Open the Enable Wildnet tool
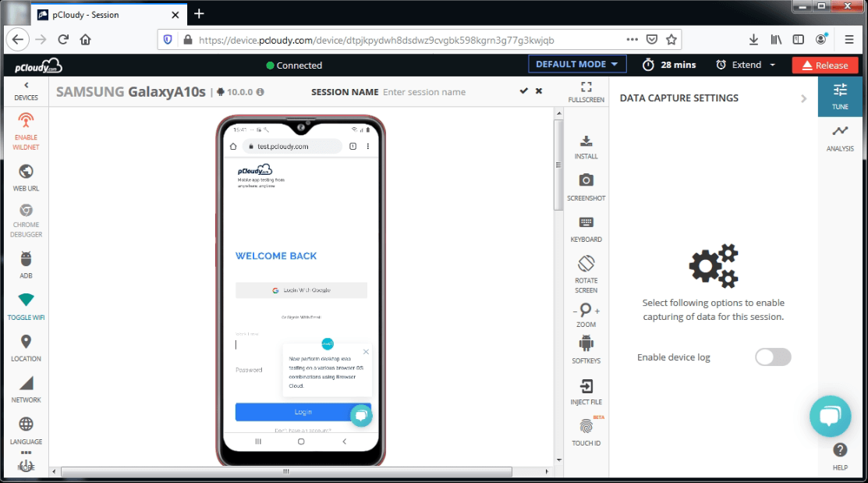868x483 pixels. [x=26, y=131]
